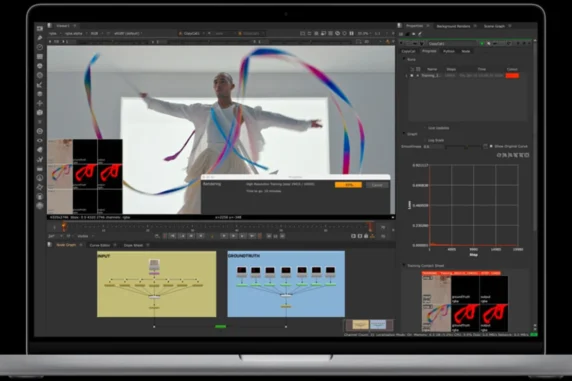The width and height of the screenshot is (572, 381).
Task: Select the Viewer1 tab
Action: (63, 26)
